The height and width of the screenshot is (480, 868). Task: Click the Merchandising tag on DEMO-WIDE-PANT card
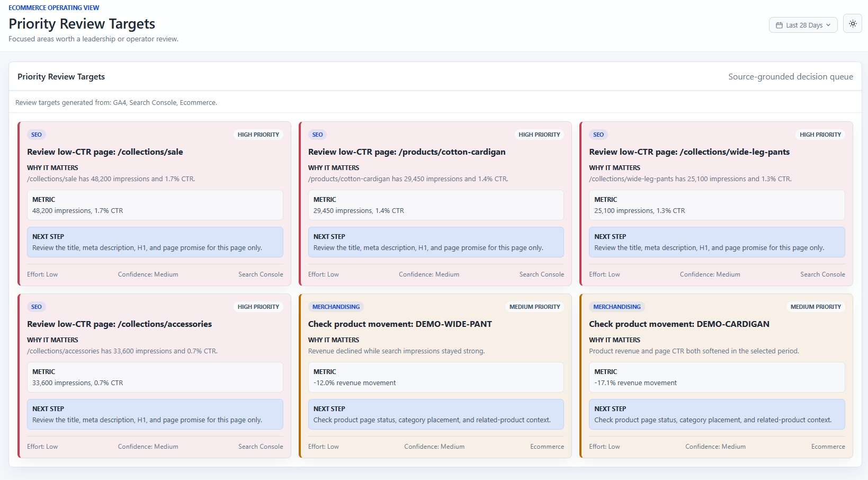[x=336, y=307]
